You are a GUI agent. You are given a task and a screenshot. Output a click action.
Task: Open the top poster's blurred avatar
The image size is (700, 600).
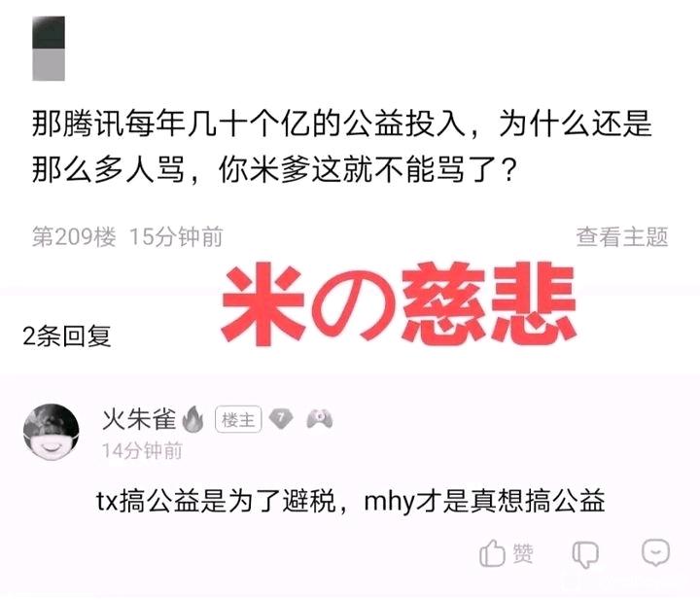point(49,49)
